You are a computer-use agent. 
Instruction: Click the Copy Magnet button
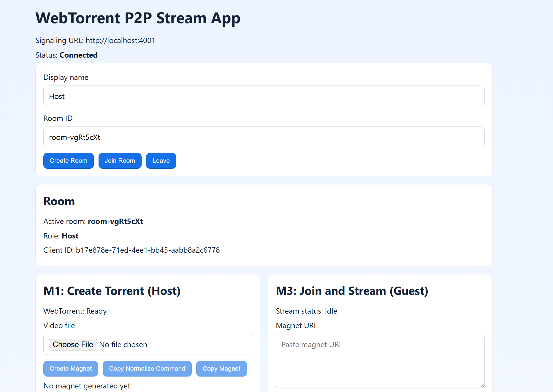point(221,369)
